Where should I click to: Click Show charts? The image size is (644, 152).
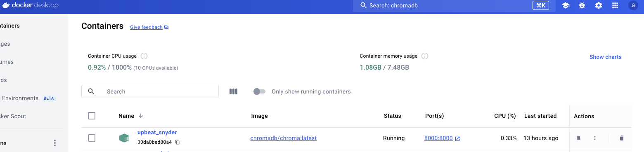[x=605, y=57]
